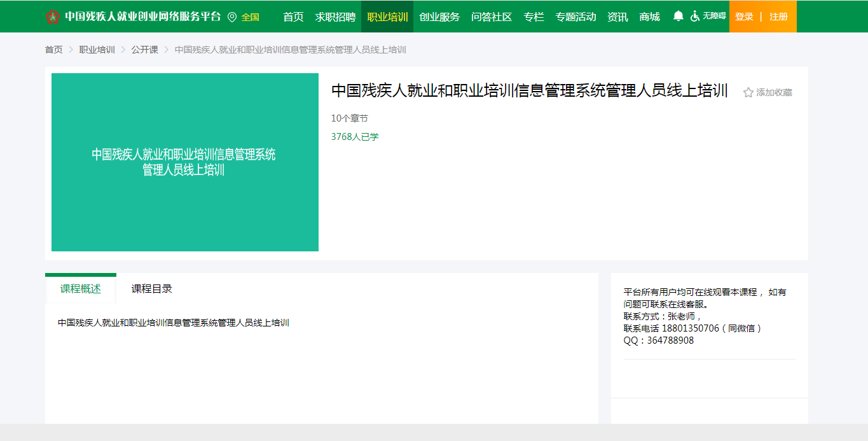This screenshot has height=441, width=868.
Task: Go to 职业培训 navigation item
Action: pyautogui.click(x=387, y=17)
